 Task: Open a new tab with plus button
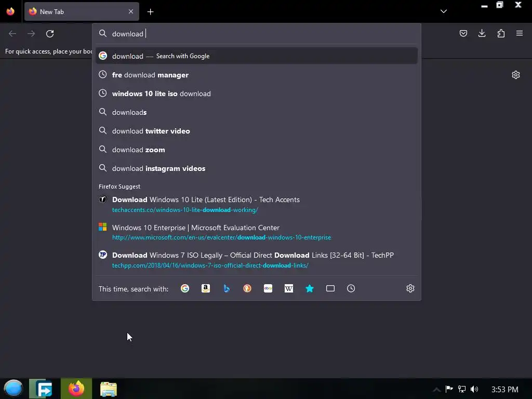[x=150, y=12]
